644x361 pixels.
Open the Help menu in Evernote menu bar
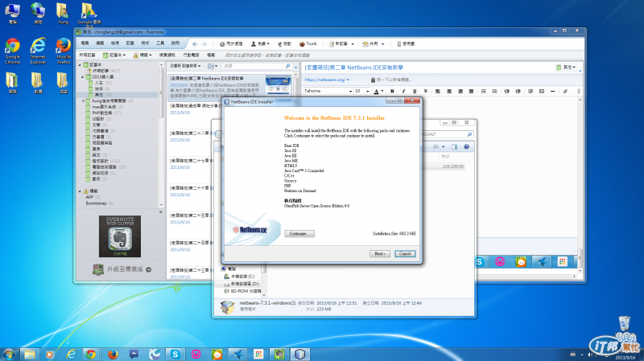tap(175, 43)
